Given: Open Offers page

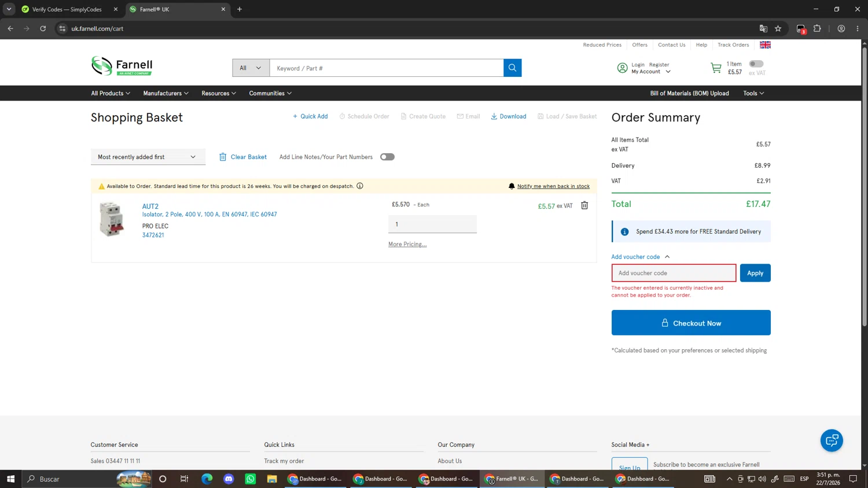Looking at the screenshot, I should click(x=639, y=45).
